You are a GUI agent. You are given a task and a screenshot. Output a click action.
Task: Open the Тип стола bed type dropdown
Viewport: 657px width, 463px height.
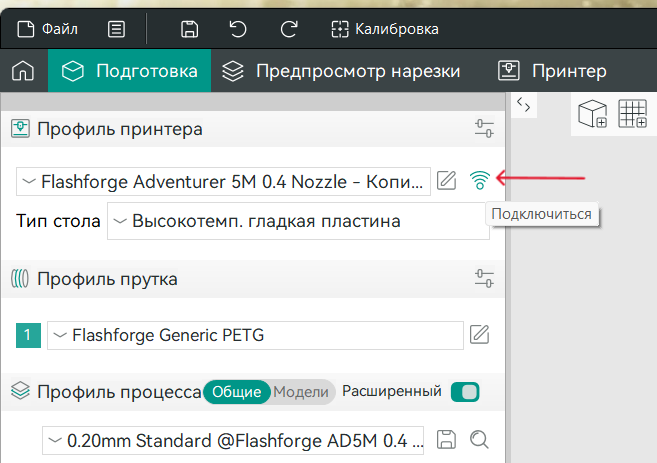pyautogui.click(x=298, y=221)
